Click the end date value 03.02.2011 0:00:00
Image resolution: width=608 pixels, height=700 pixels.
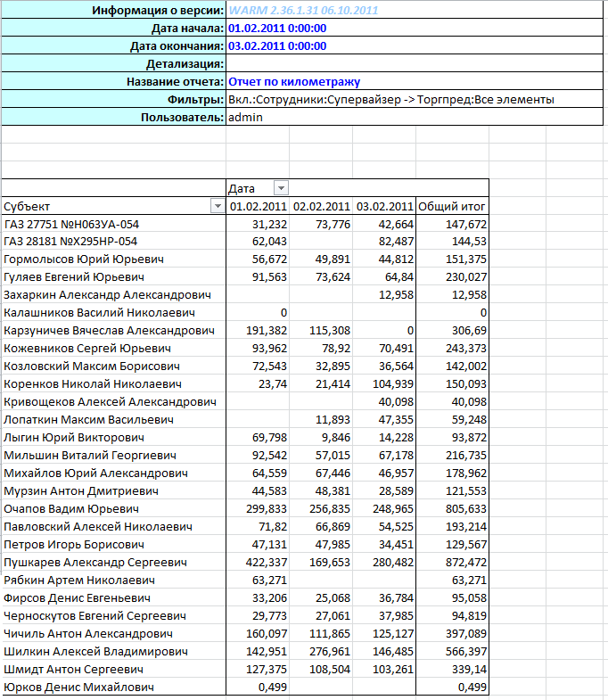pyautogui.click(x=277, y=46)
